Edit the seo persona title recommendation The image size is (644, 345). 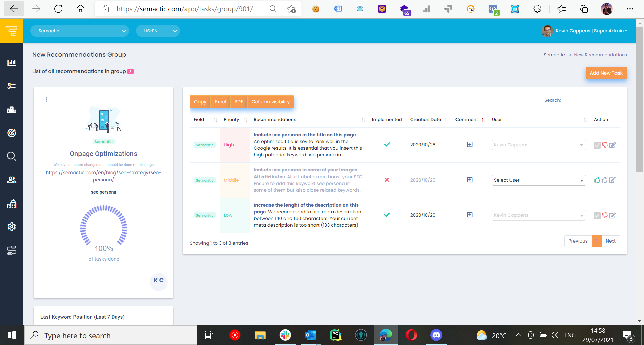(613, 145)
